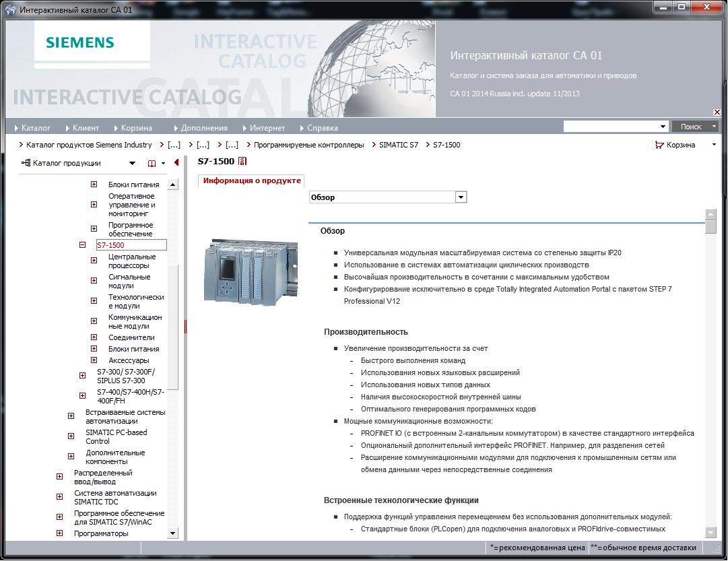Collapse the sidebar with the red arrow
The height and width of the screenshot is (561, 728).
(176, 162)
